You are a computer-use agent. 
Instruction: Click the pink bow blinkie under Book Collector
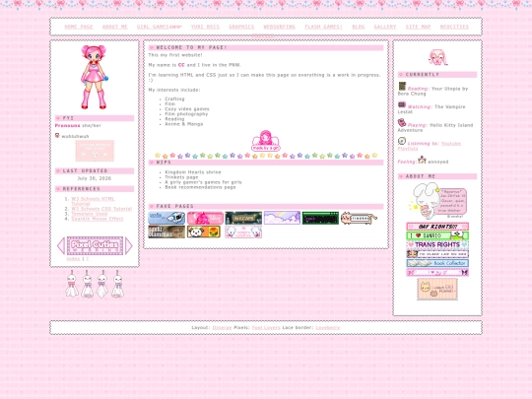click(437, 272)
